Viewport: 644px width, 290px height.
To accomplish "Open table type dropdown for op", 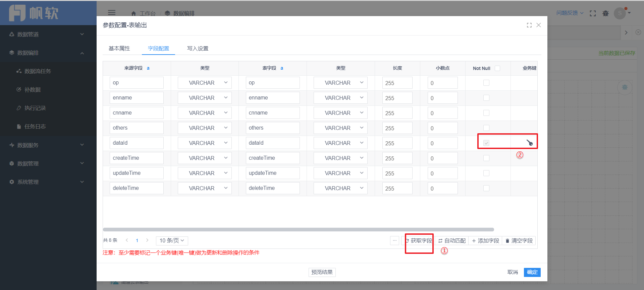I will coord(340,83).
